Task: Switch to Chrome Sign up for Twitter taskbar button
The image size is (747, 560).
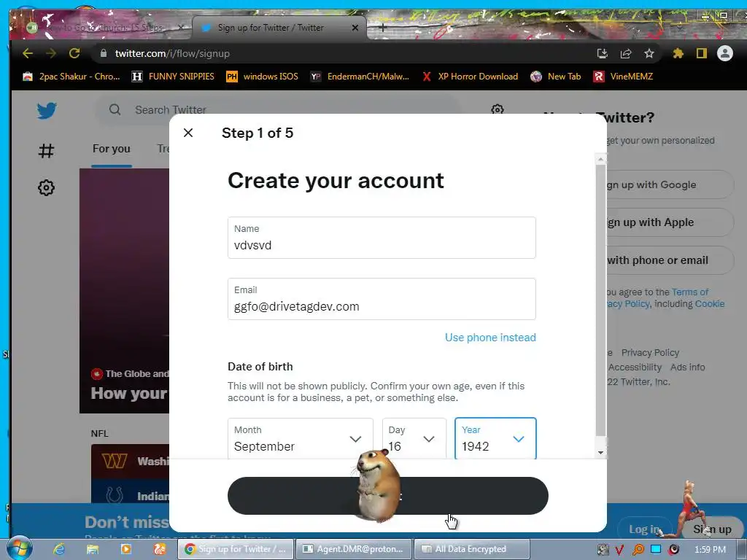Action: pos(236,549)
